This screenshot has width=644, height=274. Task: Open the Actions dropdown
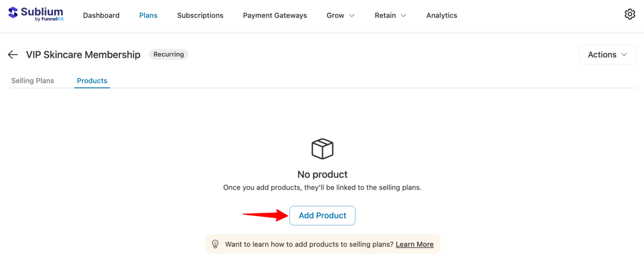[x=607, y=54]
